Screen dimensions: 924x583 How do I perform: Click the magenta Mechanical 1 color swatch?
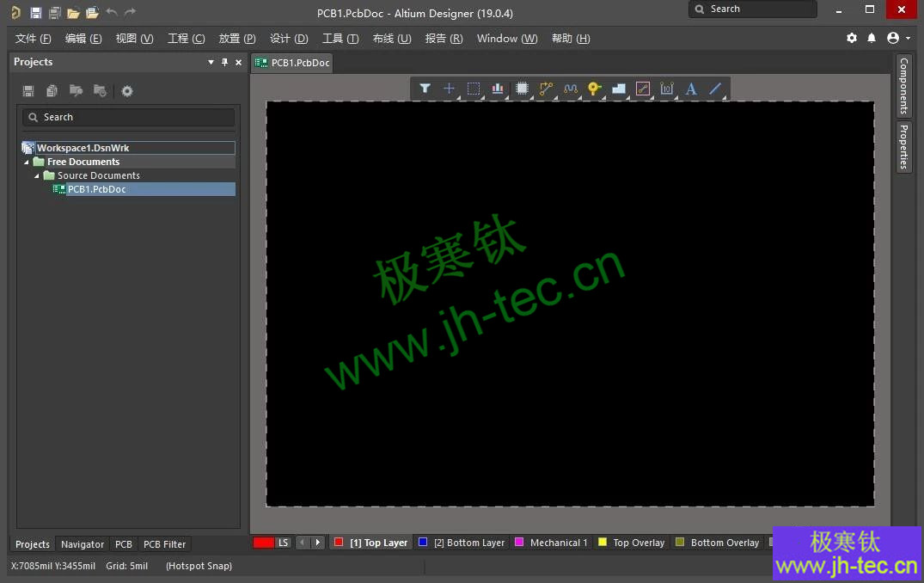519,542
